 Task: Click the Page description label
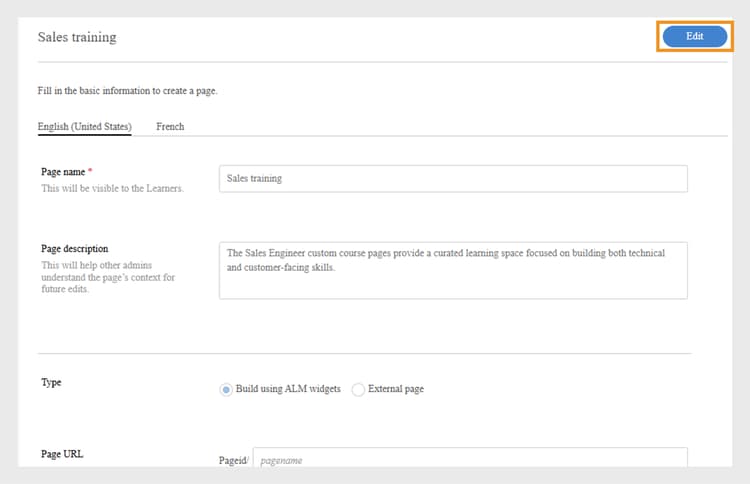click(x=75, y=249)
